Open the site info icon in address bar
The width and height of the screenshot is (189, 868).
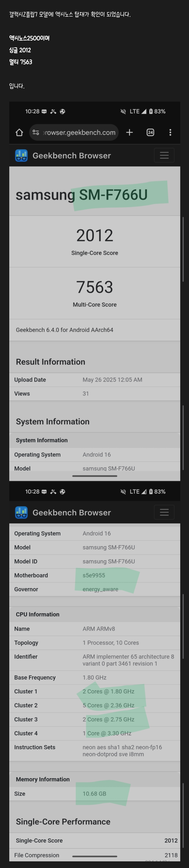36,132
